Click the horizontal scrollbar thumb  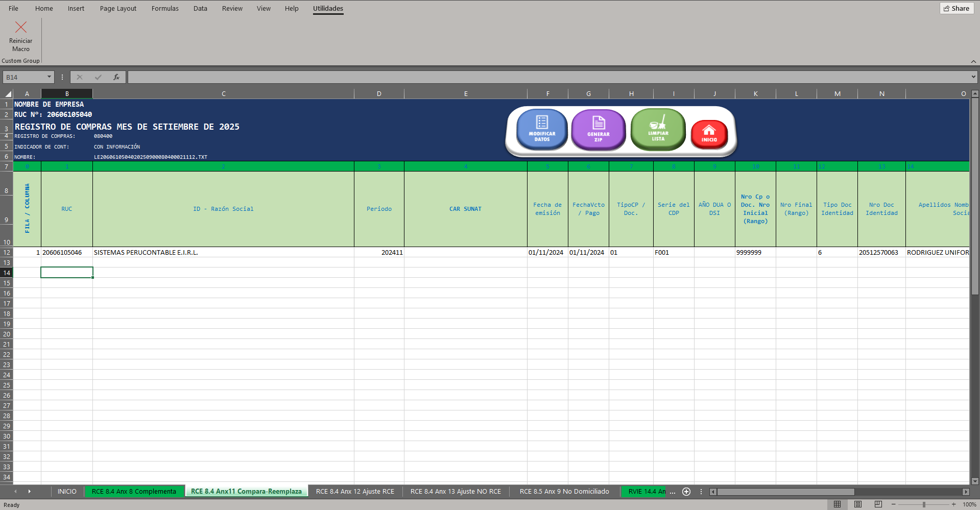point(785,492)
